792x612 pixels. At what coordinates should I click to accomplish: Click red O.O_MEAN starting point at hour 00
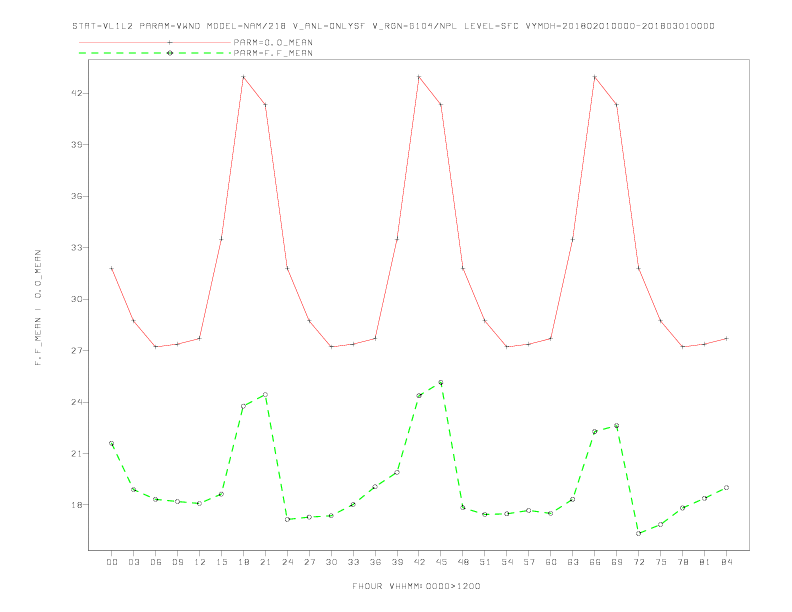pyautogui.click(x=112, y=268)
